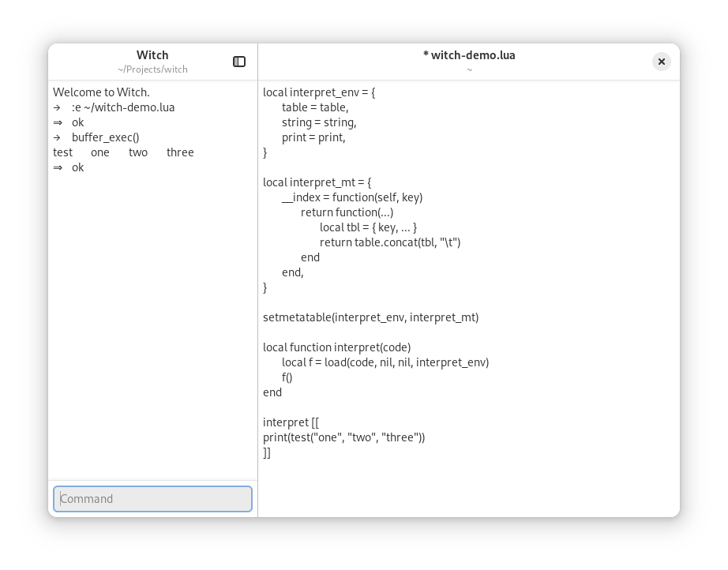Click the "return function(...)" line
The image size is (728, 570).
tap(347, 212)
